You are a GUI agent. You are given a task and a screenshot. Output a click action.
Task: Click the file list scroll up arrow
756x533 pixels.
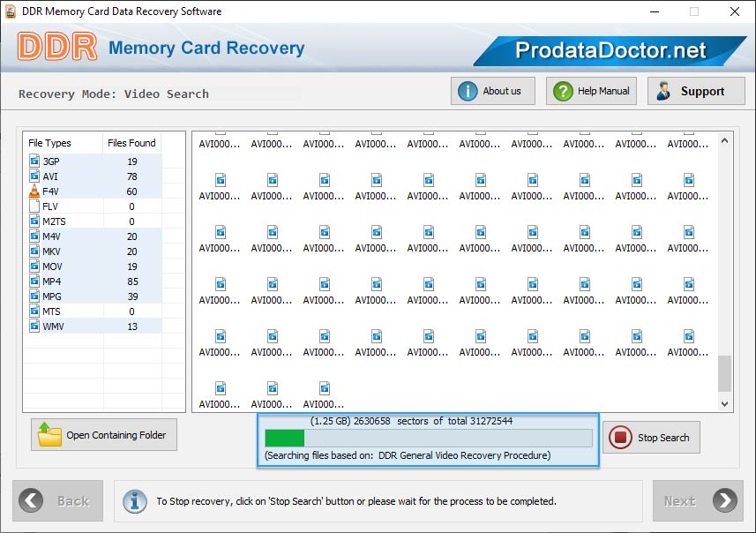click(x=724, y=141)
